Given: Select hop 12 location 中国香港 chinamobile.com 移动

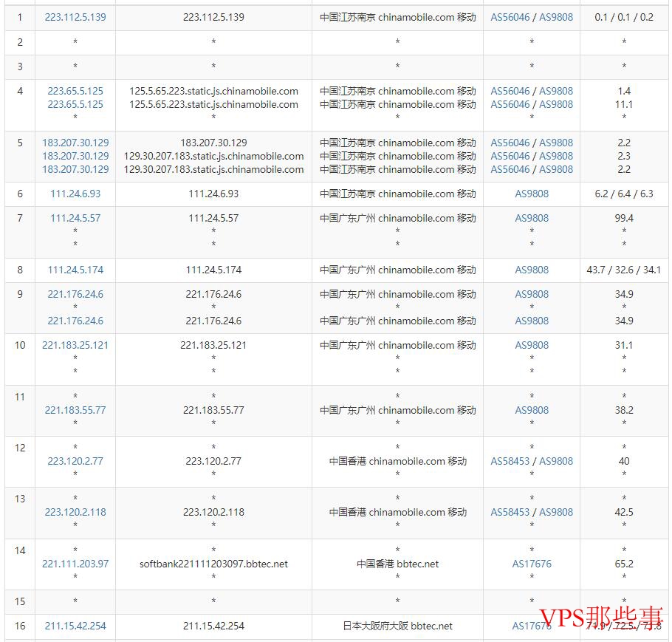Looking at the screenshot, I should (x=397, y=461).
